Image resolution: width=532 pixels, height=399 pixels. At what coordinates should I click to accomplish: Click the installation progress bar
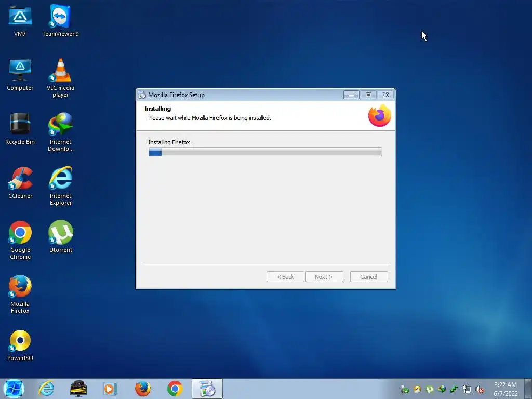tap(265, 152)
